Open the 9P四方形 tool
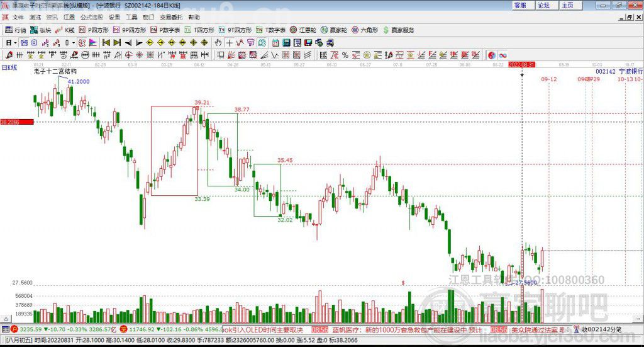The height and width of the screenshot is (347, 644). click(x=130, y=30)
